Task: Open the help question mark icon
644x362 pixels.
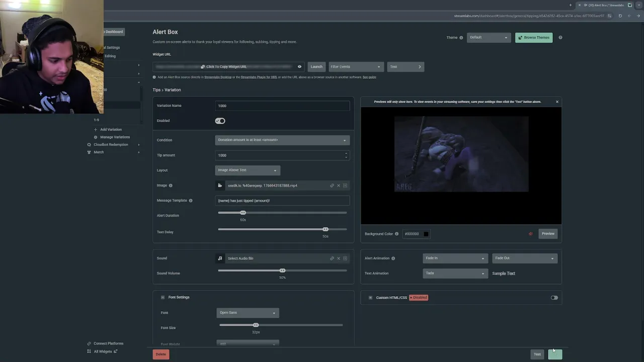Action: (560, 38)
